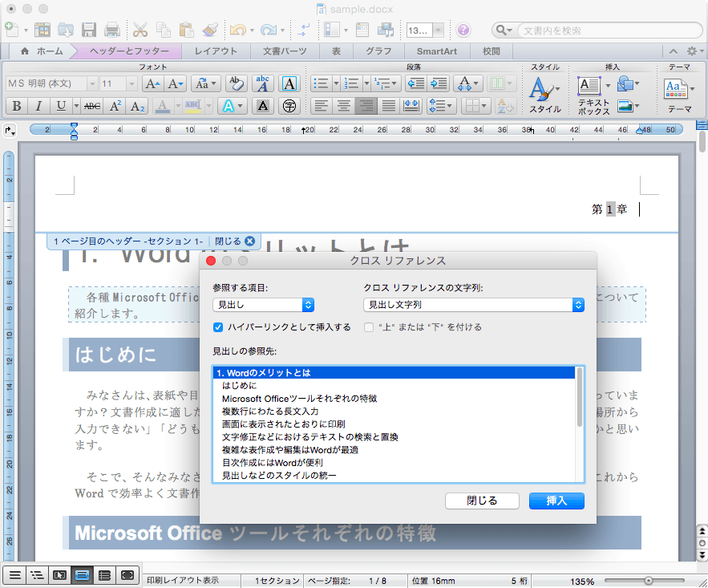Select '目次作成にはWordが便利' heading entry
Viewport: 708px width, 588px height.
coord(393,462)
